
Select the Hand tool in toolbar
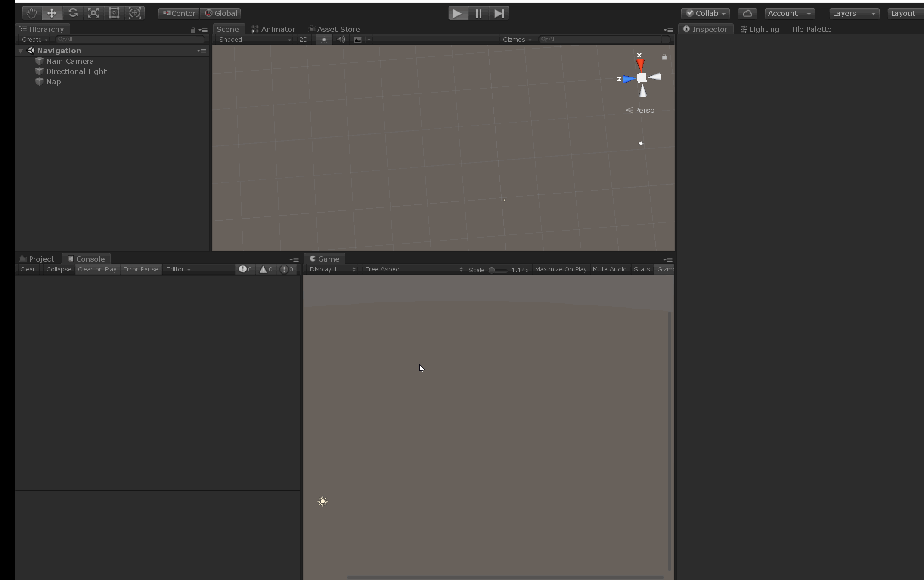click(x=31, y=13)
